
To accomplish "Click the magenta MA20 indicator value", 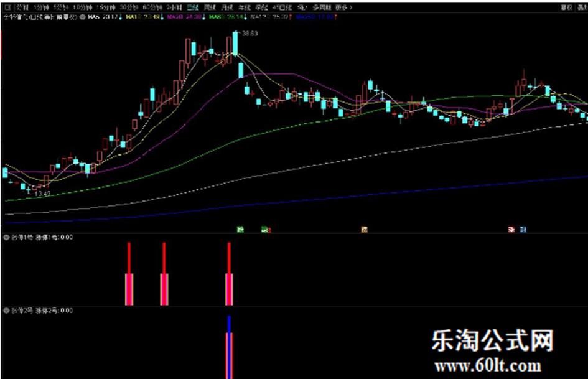I will 186,17.
